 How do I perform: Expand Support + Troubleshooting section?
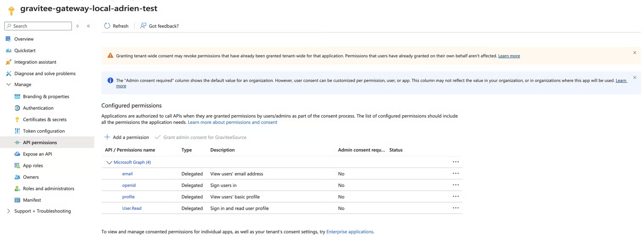pos(8,211)
